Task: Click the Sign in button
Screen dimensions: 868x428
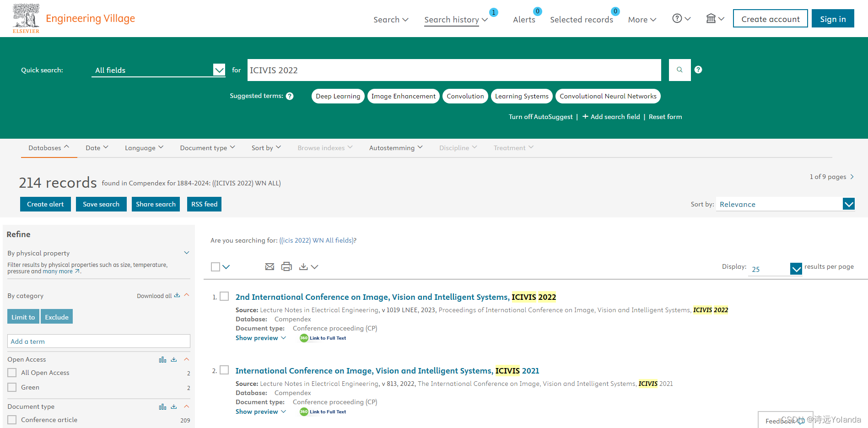Action: click(x=833, y=19)
